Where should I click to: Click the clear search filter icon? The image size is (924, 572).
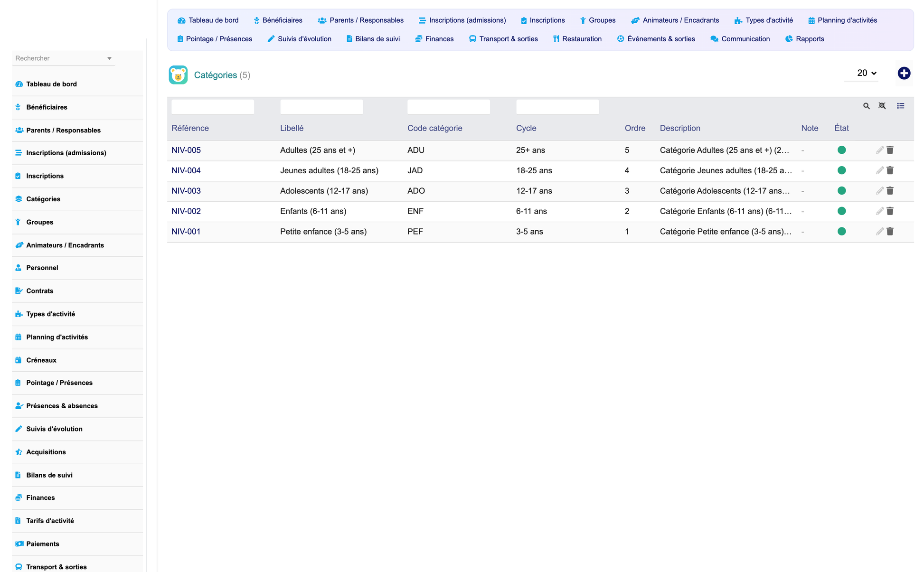click(882, 106)
